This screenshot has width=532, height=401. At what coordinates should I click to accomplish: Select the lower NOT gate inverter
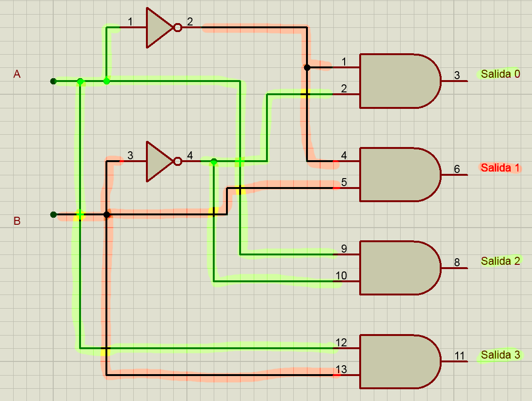point(159,161)
